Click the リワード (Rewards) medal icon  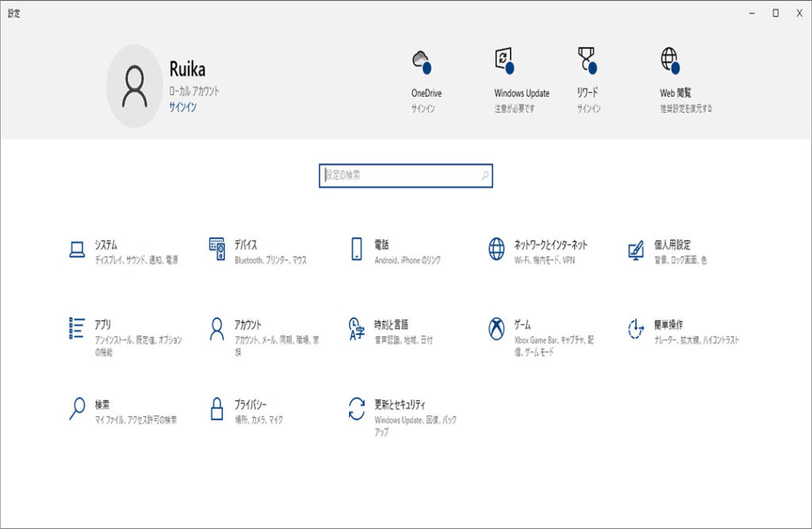[587, 62]
